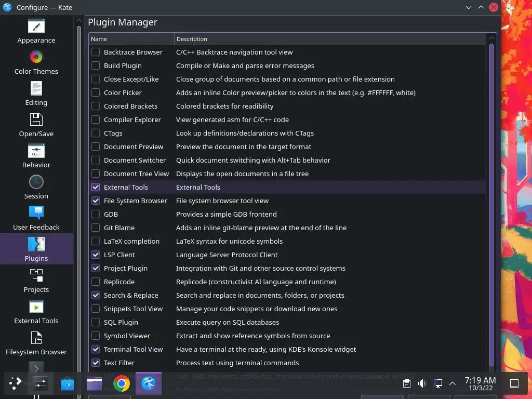The height and width of the screenshot is (399, 532).
Task: Select the LaTeX completion plugin row
Action: pyautogui.click(x=287, y=241)
